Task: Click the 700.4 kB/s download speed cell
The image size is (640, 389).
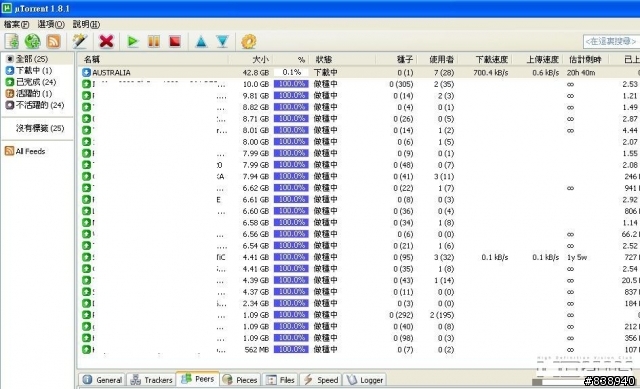Action: pyautogui.click(x=491, y=73)
